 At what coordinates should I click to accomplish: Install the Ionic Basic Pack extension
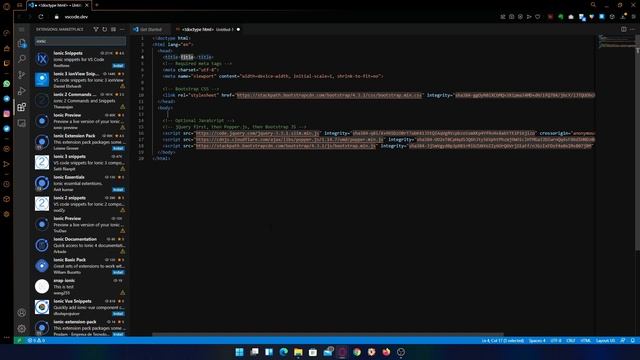point(118,272)
